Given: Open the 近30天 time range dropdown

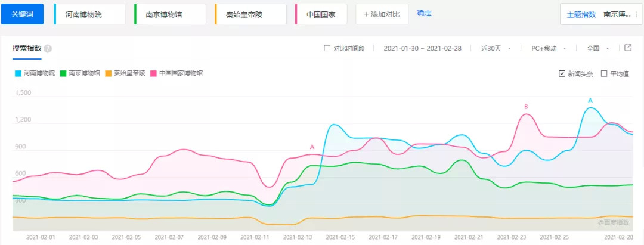Looking at the screenshot, I should 496,48.
